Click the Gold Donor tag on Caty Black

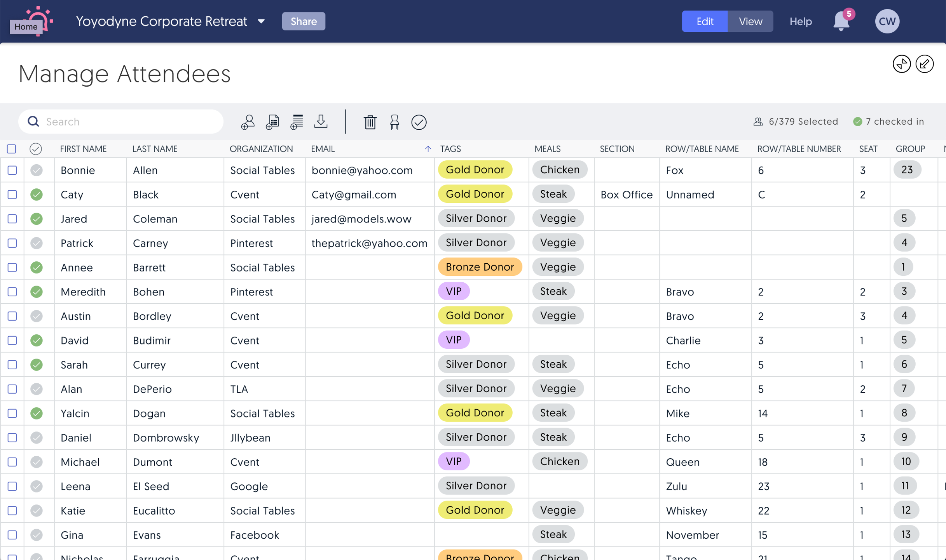click(x=475, y=194)
